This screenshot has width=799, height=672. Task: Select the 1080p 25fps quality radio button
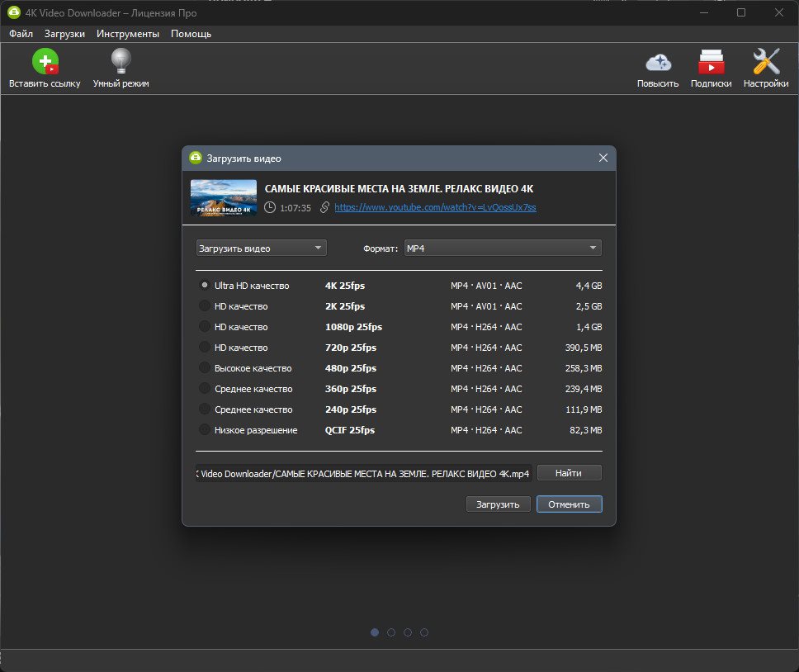pyautogui.click(x=205, y=327)
